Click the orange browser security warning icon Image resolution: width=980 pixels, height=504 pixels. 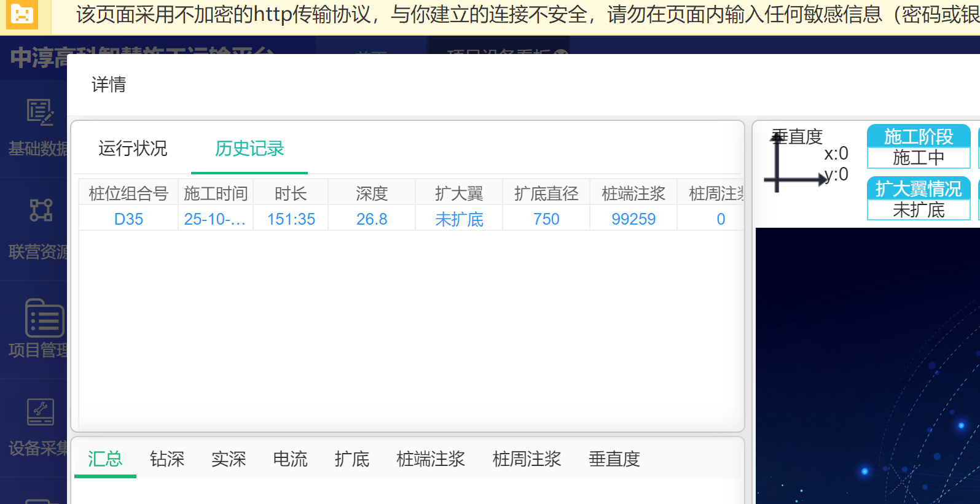(x=22, y=14)
